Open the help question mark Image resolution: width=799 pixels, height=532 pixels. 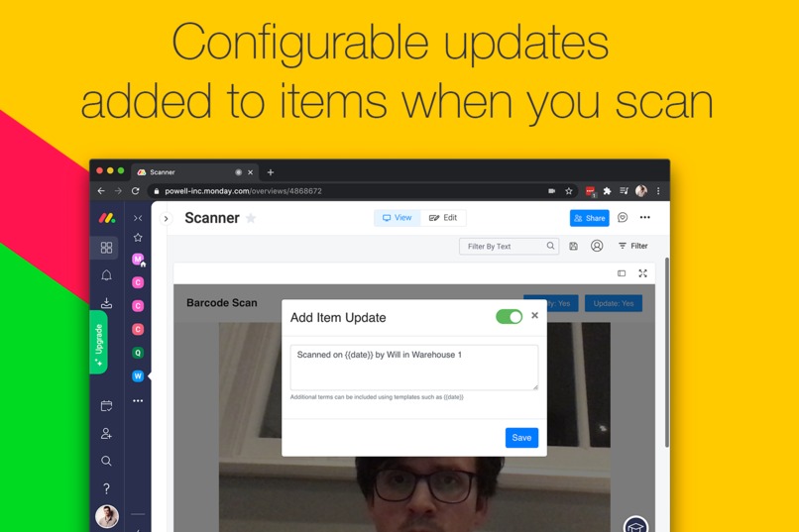click(106, 488)
